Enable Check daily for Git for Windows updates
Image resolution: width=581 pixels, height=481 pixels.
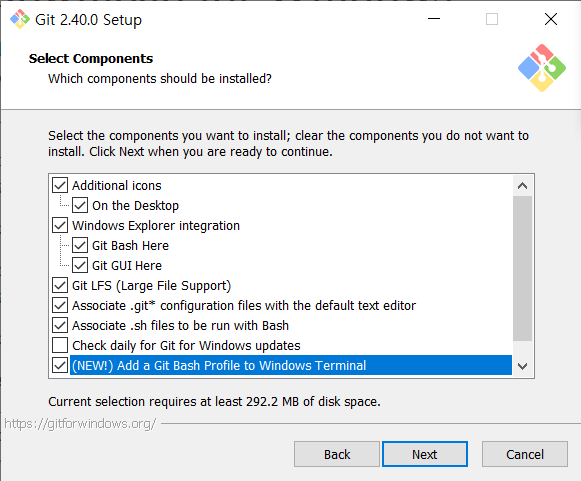(x=60, y=345)
